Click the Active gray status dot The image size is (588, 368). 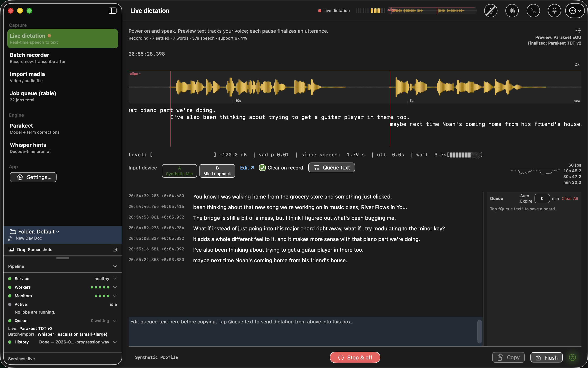click(10, 304)
